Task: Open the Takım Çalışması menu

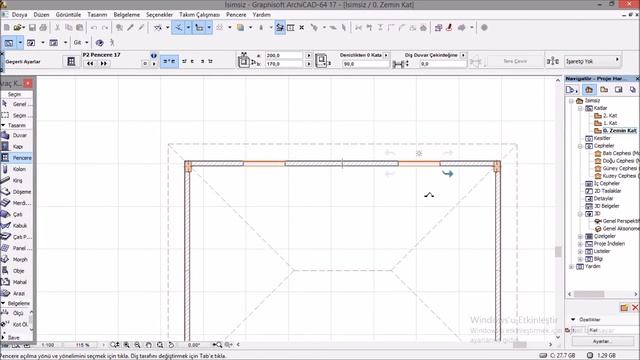Action: coord(199,15)
